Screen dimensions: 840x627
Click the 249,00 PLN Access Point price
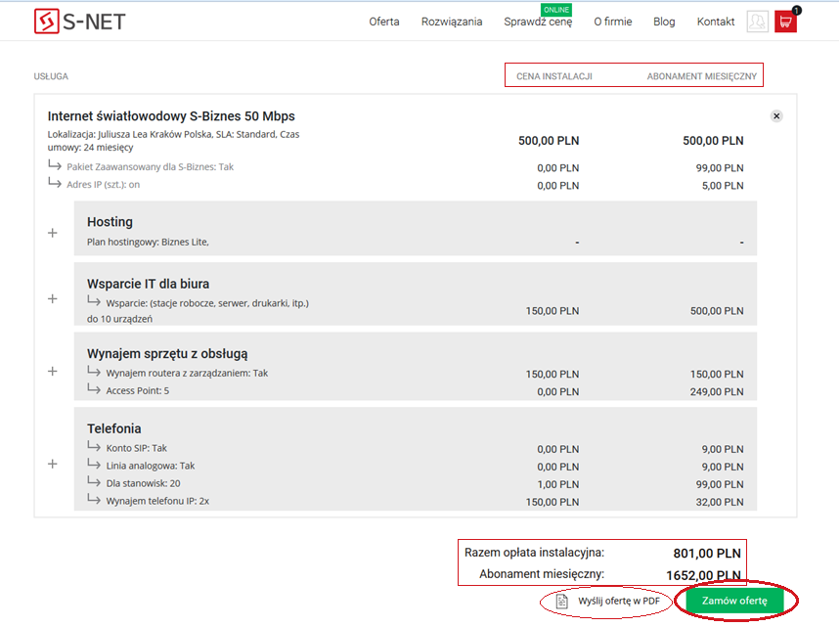click(717, 391)
